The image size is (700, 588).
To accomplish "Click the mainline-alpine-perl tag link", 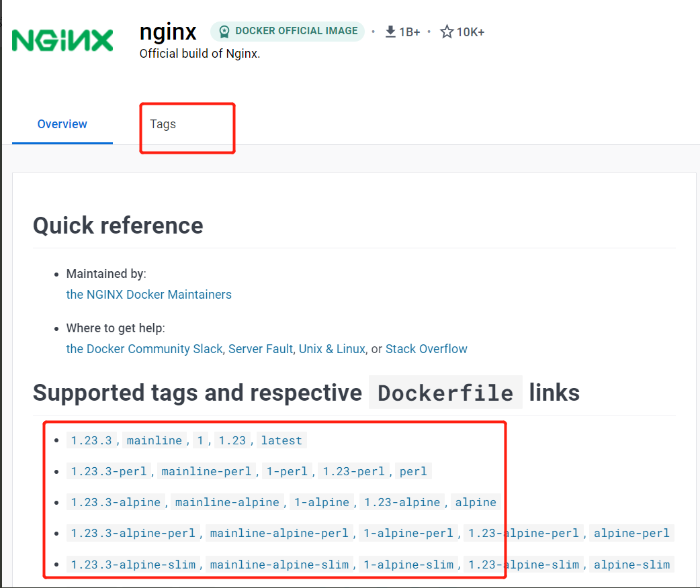I will [279, 533].
